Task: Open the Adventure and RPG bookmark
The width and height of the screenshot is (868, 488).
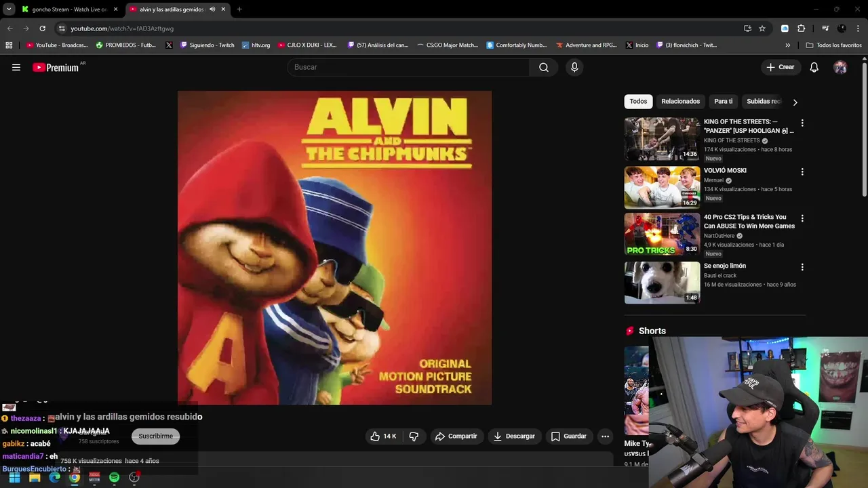Action: point(587,45)
